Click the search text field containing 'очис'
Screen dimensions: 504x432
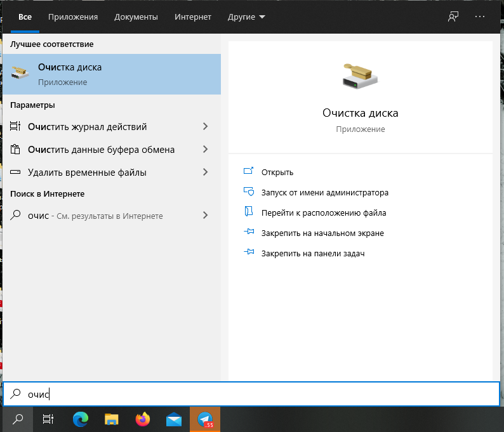[x=254, y=394]
